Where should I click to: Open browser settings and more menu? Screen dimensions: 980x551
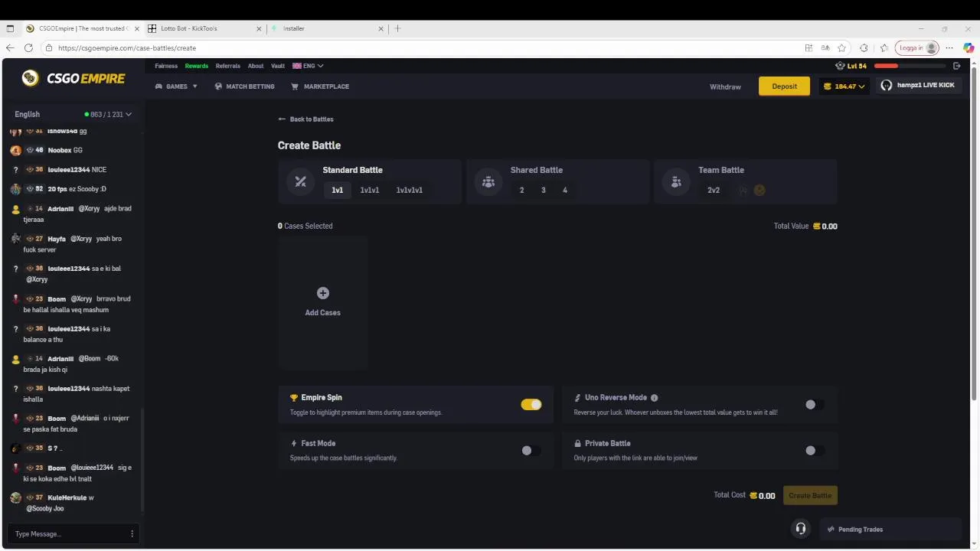pos(949,47)
